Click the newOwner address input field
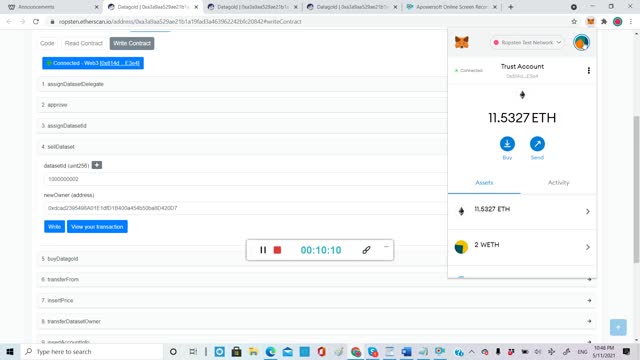This screenshot has width=640, height=360. 245,208
